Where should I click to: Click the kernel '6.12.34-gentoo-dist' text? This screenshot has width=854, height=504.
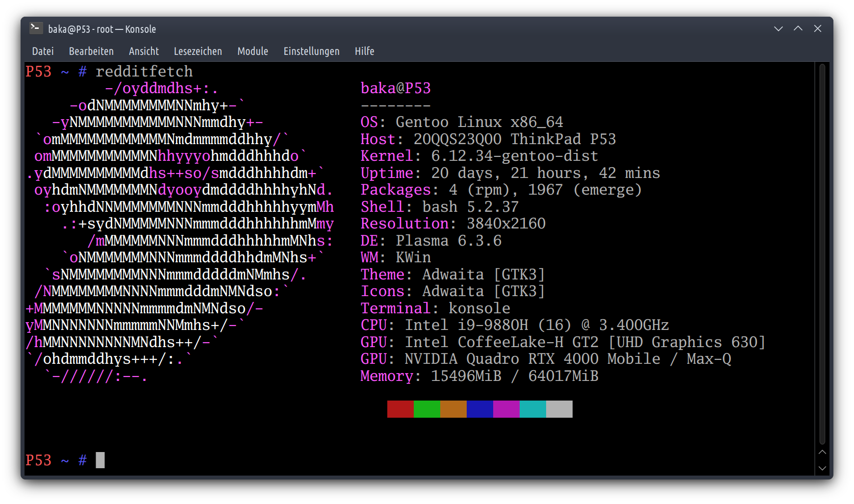pyautogui.click(x=515, y=156)
